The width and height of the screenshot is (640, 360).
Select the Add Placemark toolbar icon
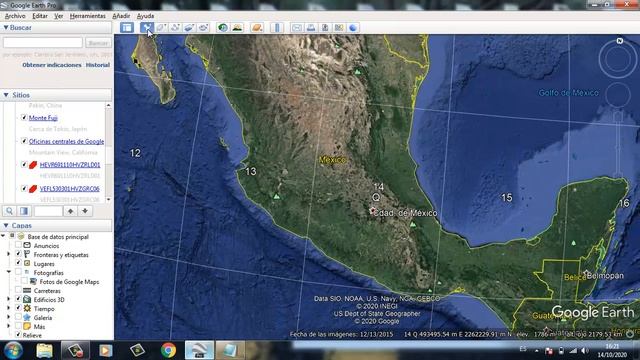pyautogui.click(x=146, y=27)
